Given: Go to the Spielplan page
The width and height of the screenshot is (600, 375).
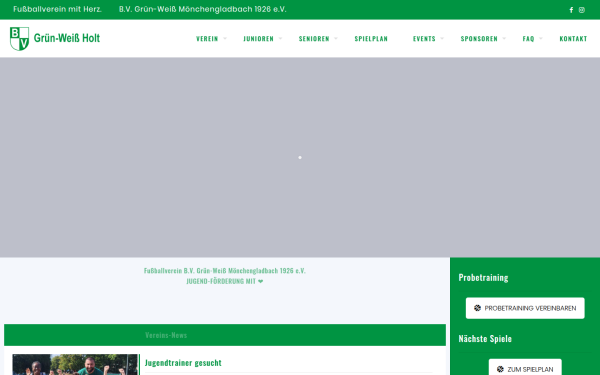Looking at the screenshot, I should tap(371, 39).
